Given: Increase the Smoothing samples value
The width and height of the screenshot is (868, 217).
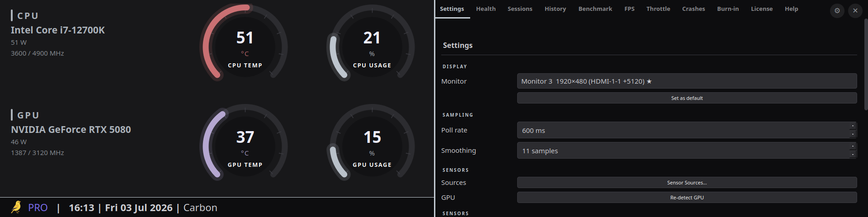Looking at the screenshot, I should click(x=853, y=146).
